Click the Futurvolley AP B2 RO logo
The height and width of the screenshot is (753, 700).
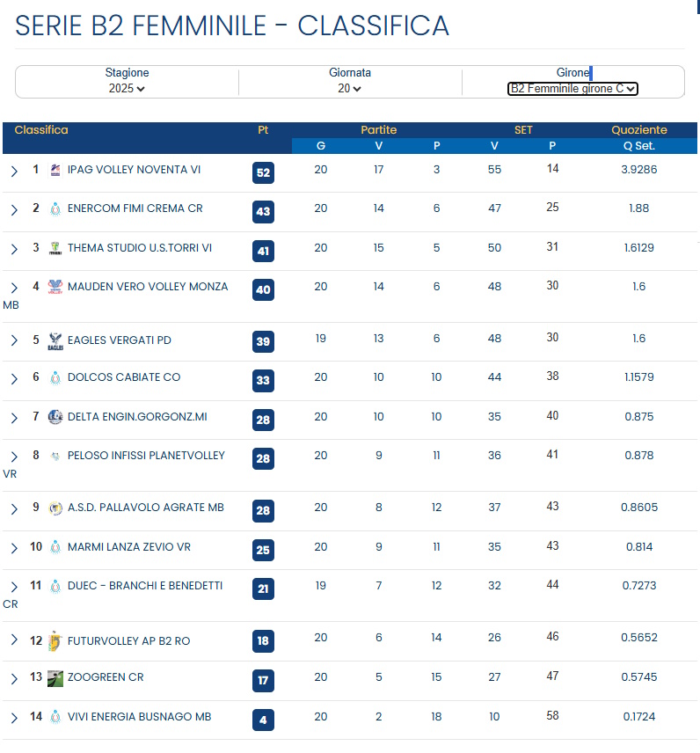[x=55, y=641]
